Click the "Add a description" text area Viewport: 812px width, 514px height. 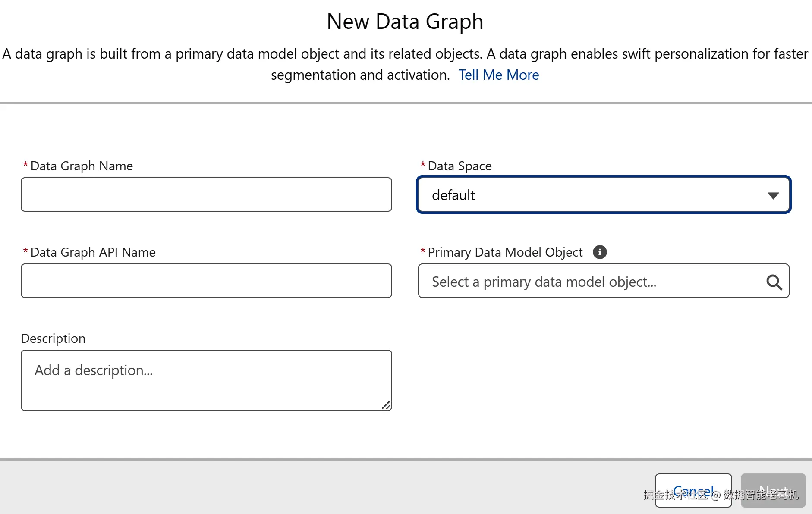pyautogui.click(x=206, y=380)
